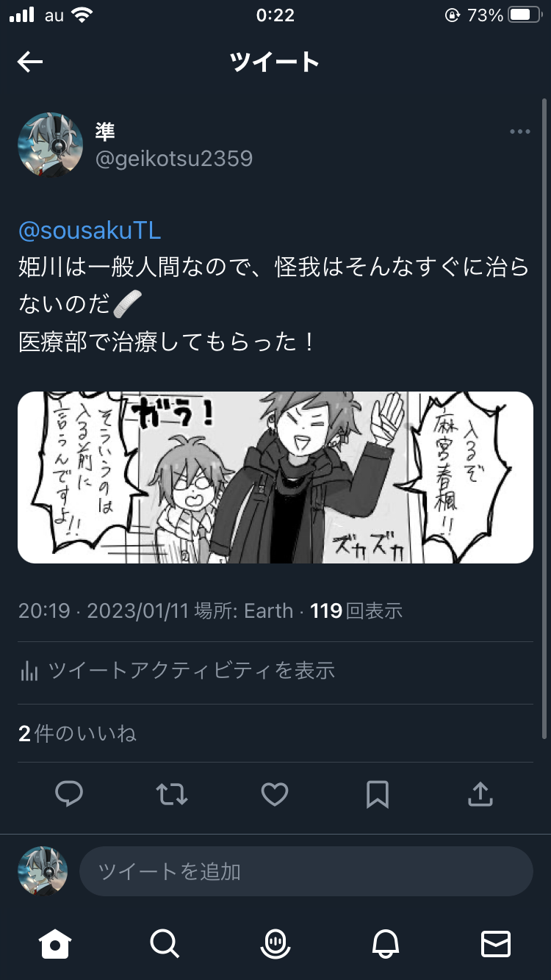Tap the @sousakuTL mention link

coord(90,231)
